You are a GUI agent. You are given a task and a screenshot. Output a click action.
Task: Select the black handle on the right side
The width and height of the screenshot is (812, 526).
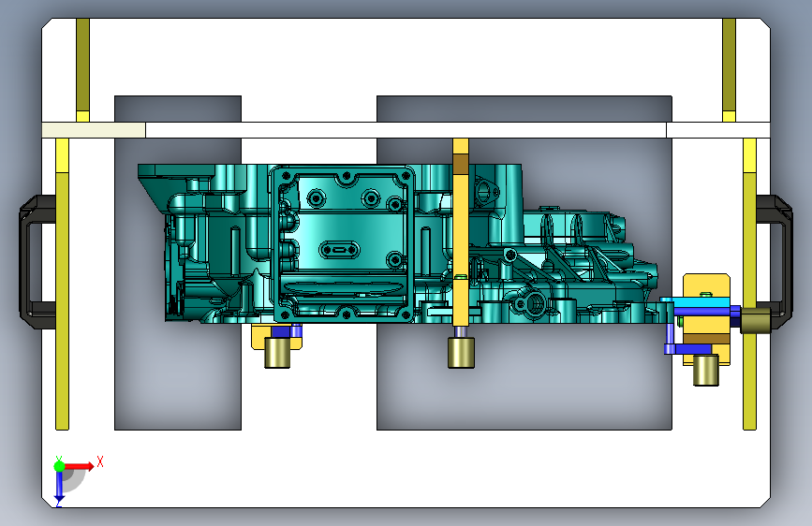(x=775, y=261)
